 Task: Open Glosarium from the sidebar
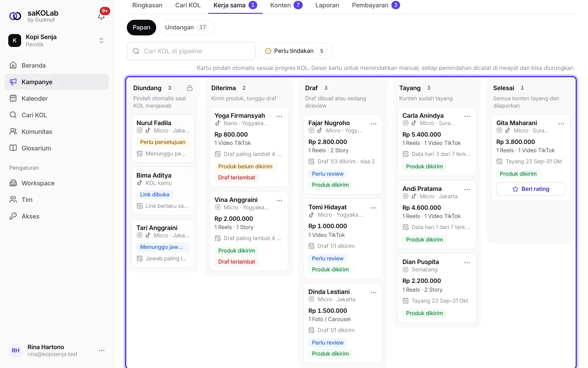(57, 148)
